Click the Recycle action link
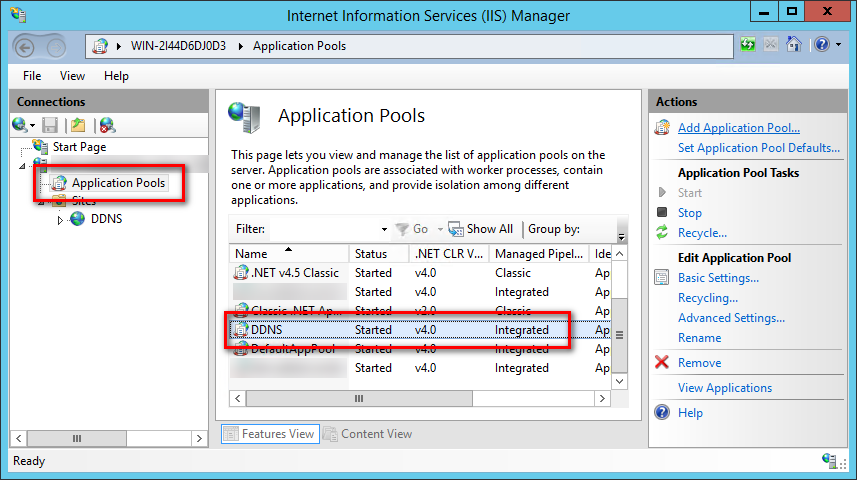 pyautogui.click(x=702, y=233)
